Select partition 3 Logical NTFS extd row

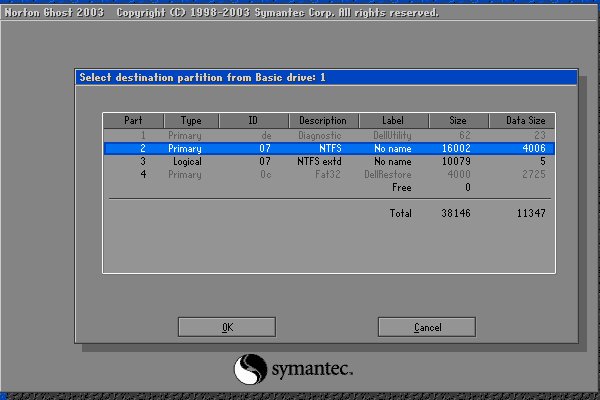[x=329, y=160]
